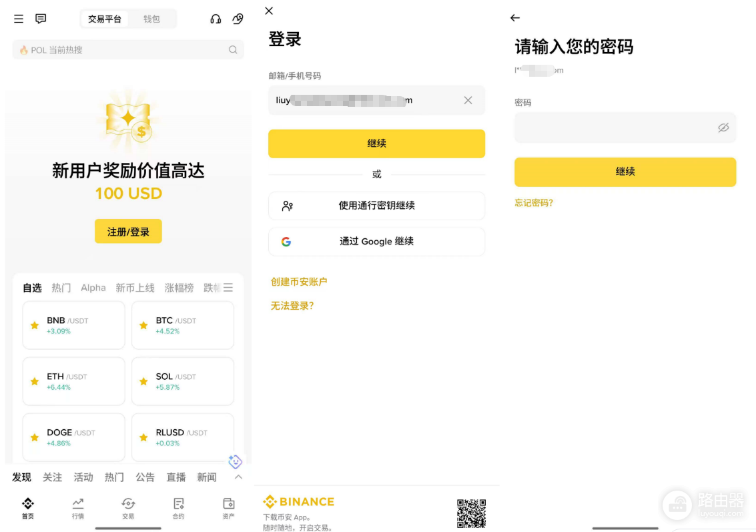The width and height of the screenshot is (756, 532).
Task: Tap 继续 on the login screen
Action: click(376, 144)
